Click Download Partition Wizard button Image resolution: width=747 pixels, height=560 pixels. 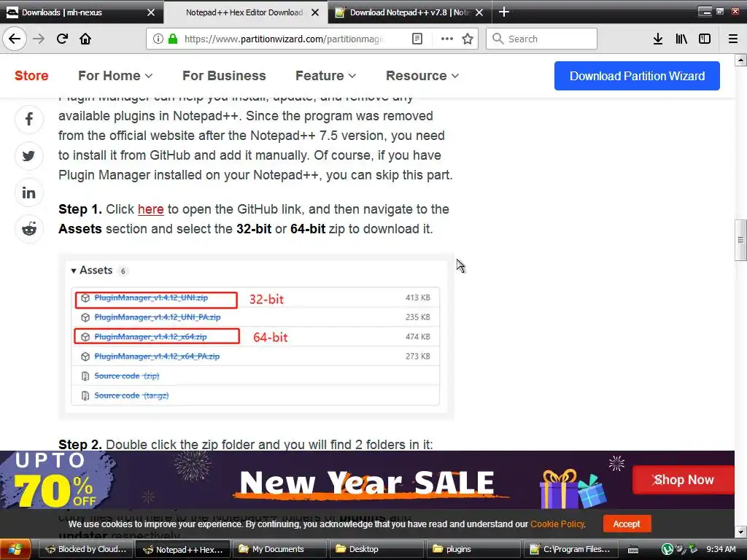click(637, 76)
